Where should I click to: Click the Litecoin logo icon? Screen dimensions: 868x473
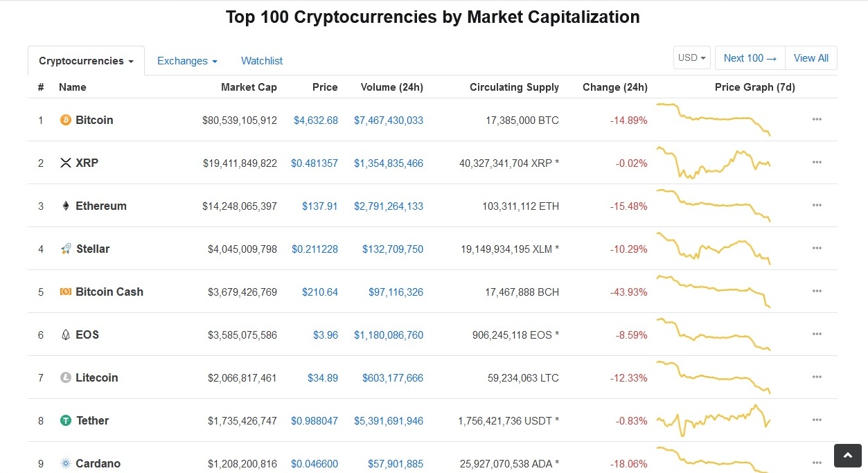point(66,377)
